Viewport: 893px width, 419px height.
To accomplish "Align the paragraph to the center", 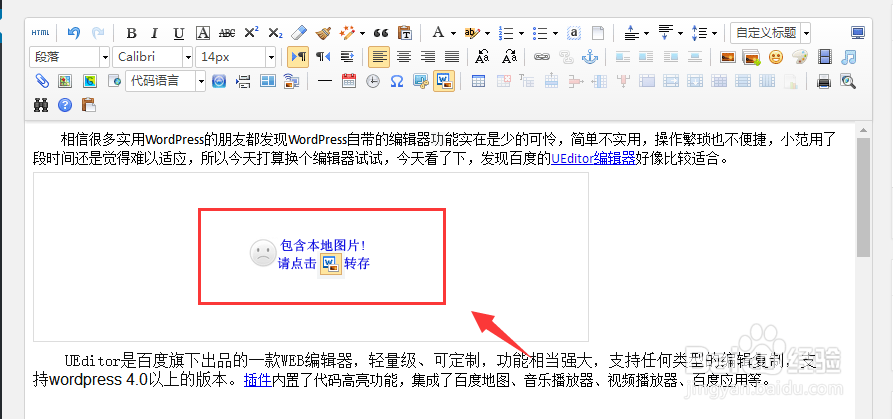I will click(403, 57).
